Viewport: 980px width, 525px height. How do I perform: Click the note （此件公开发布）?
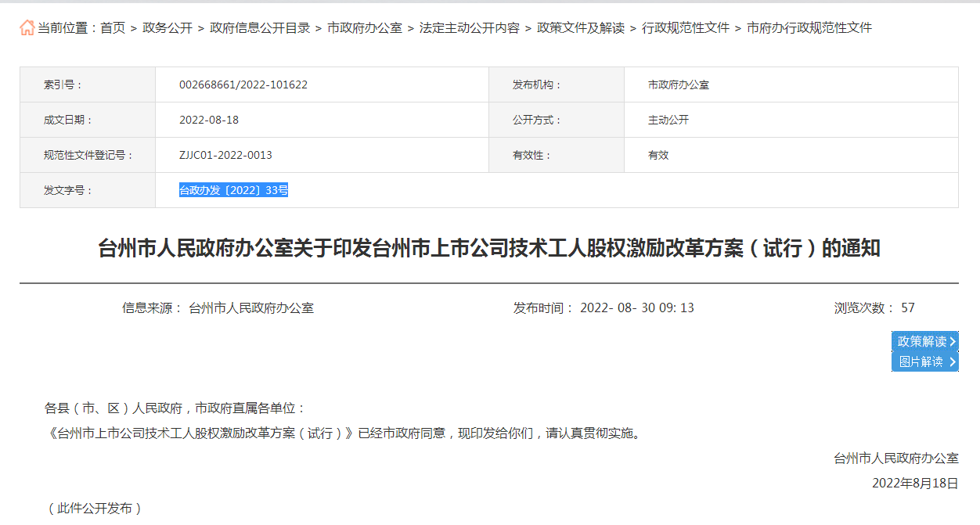tap(94, 509)
